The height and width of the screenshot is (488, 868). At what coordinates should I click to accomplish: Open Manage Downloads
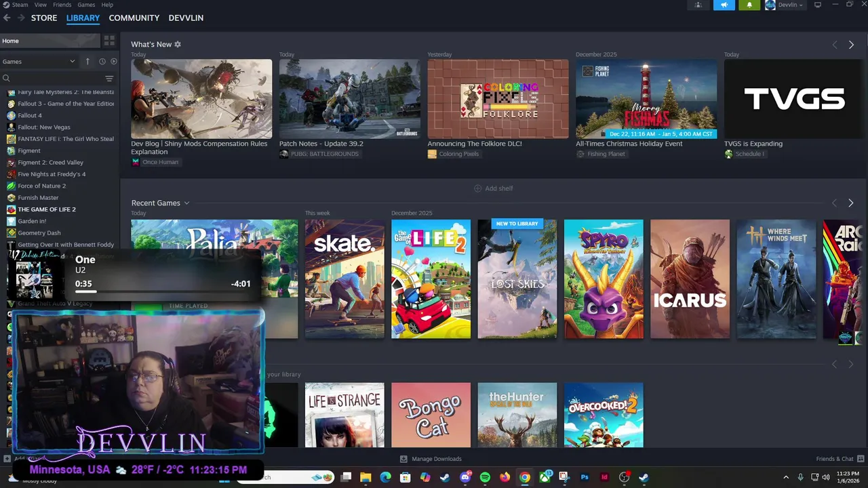coord(431,459)
